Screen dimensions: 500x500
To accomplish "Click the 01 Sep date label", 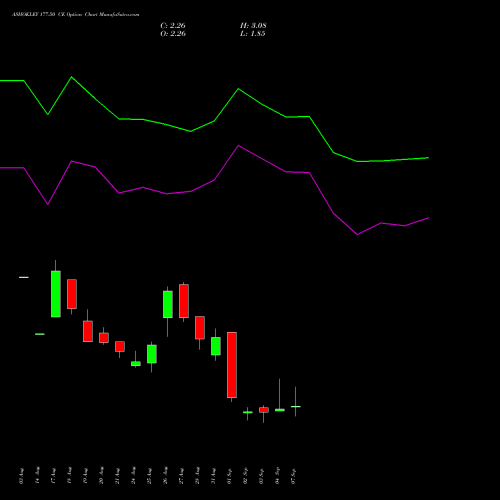I will click(229, 476).
